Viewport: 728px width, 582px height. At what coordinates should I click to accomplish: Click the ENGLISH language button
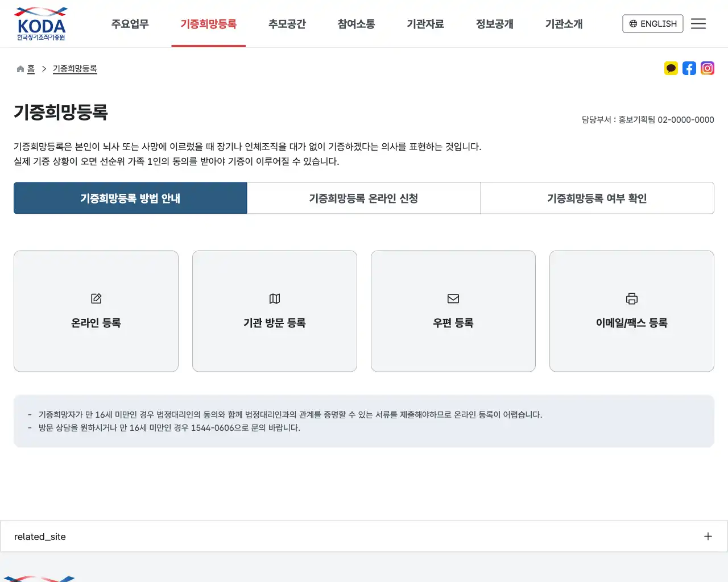coord(652,23)
